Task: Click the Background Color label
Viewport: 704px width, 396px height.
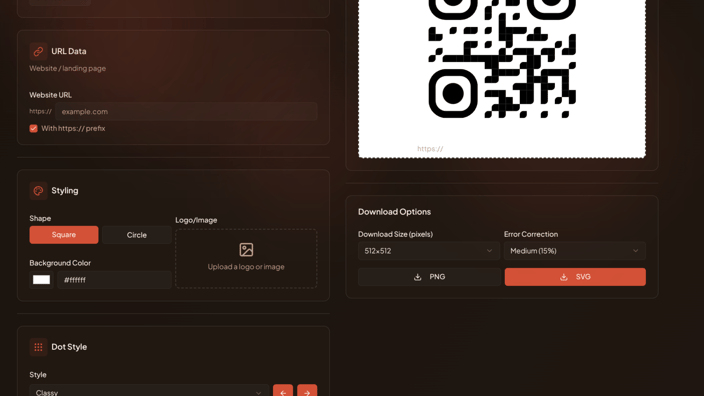Action: [60, 263]
